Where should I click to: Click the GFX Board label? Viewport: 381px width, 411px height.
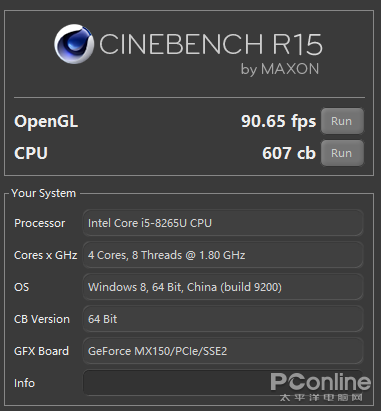pos(41,351)
